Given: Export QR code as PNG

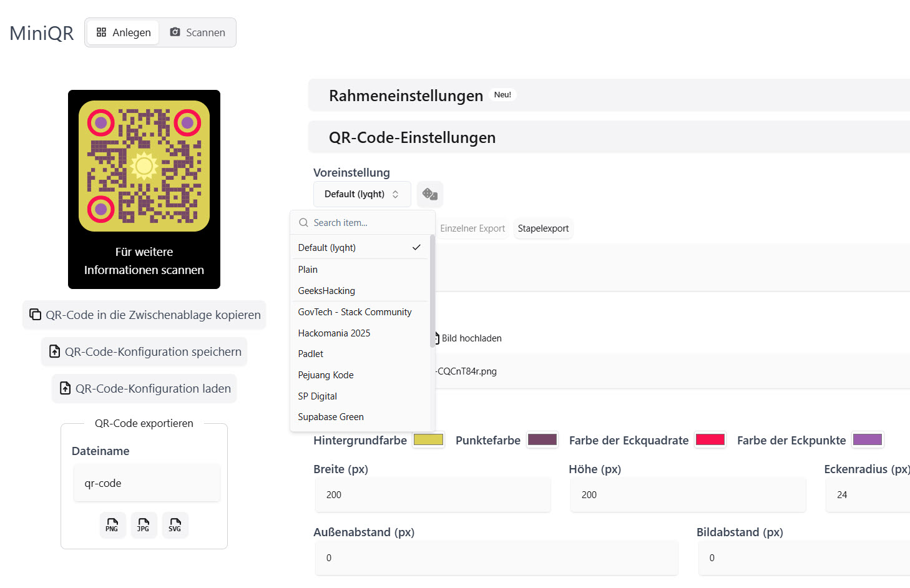Looking at the screenshot, I should [x=112, y=525].
